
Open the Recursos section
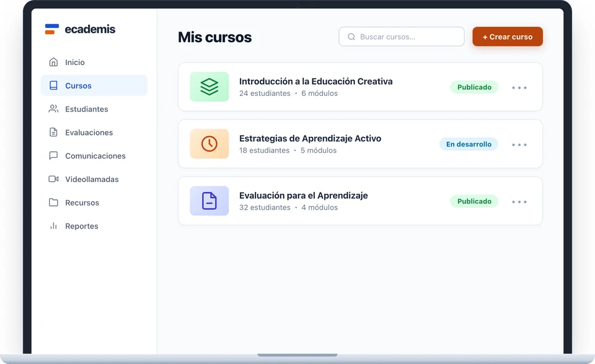pyautogui.click(x=94, y=203)
